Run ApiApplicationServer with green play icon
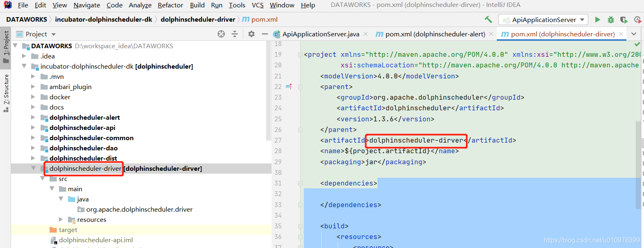Image resolution: width=644 pixels, height=248 pixels. [x=598, y=20]
